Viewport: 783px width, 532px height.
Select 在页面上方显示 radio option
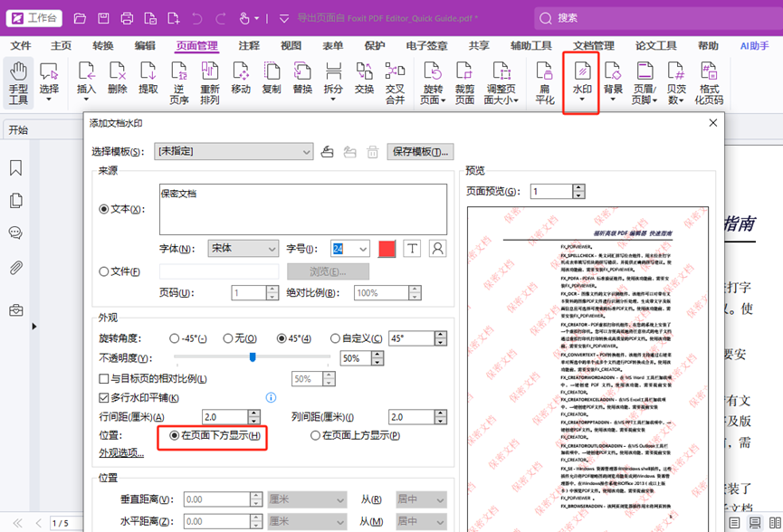(316, 436)
